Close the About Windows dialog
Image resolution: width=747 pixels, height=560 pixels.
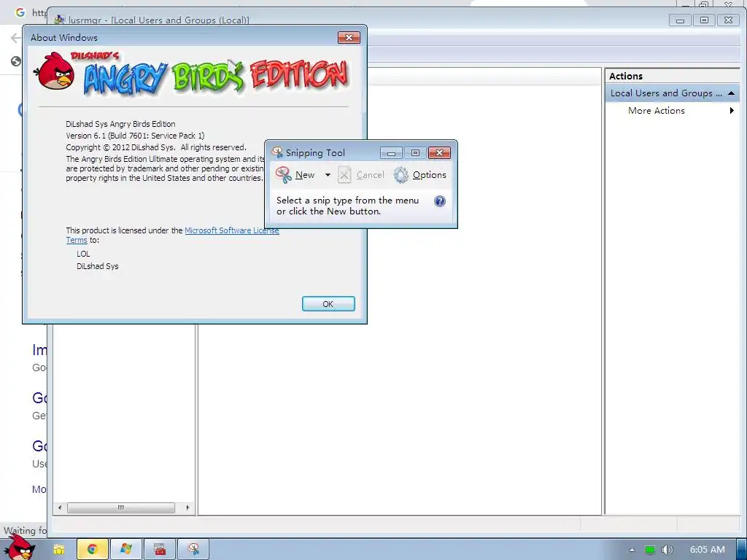pos(349,38)
